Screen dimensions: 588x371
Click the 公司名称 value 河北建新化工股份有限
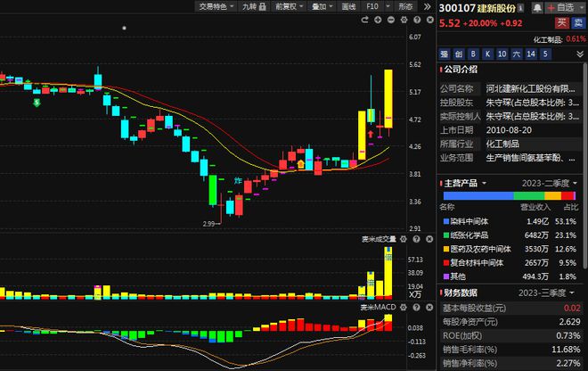coord(531,89)
